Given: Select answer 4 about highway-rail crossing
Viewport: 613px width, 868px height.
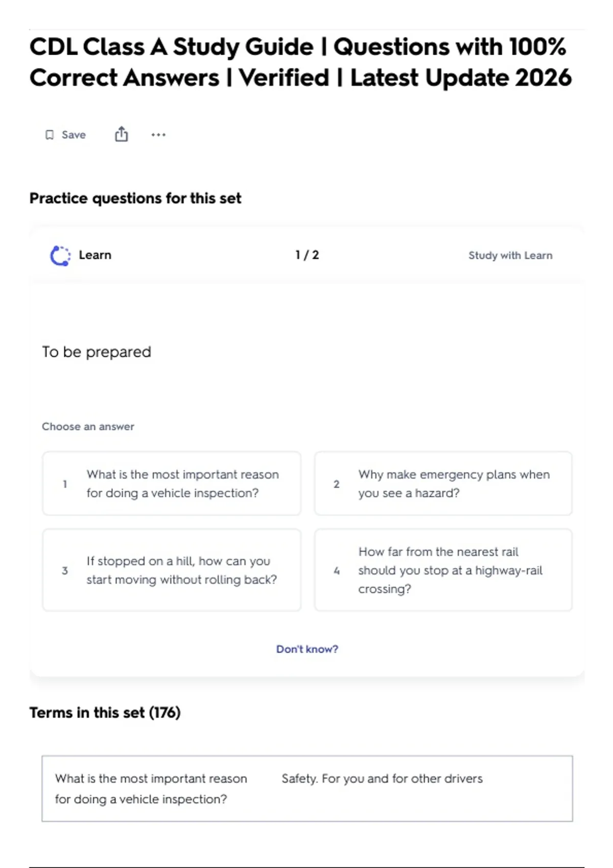Looking at the screenshot, I should coord(443,570).
